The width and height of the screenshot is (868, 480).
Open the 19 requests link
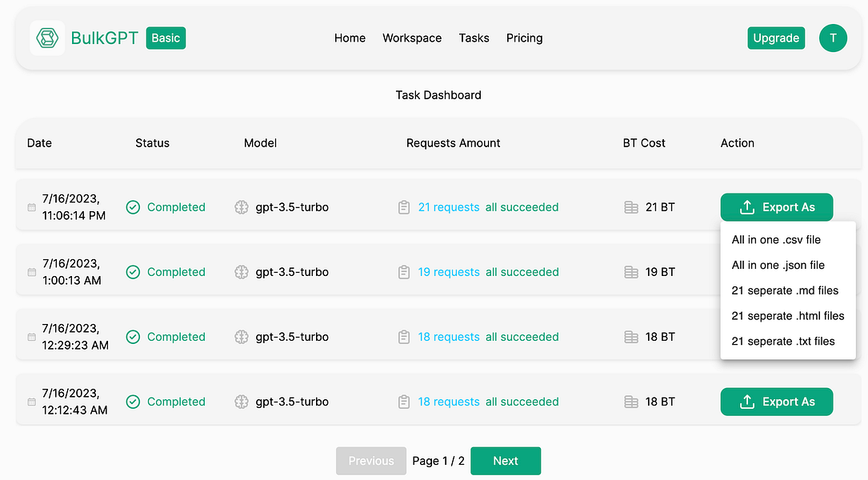click(x=448, y=272)
